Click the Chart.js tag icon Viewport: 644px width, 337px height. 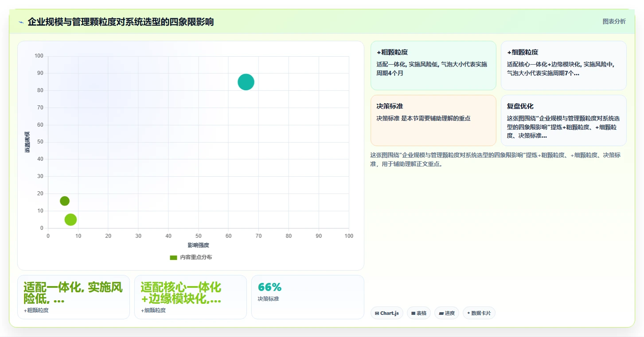[x=377, y=313]
